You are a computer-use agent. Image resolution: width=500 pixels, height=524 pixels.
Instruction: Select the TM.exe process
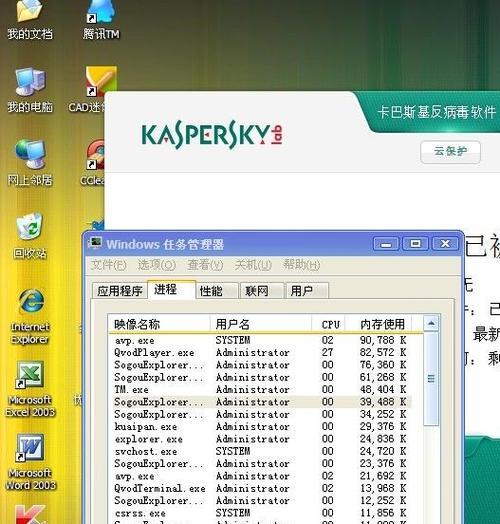(261, 390)
